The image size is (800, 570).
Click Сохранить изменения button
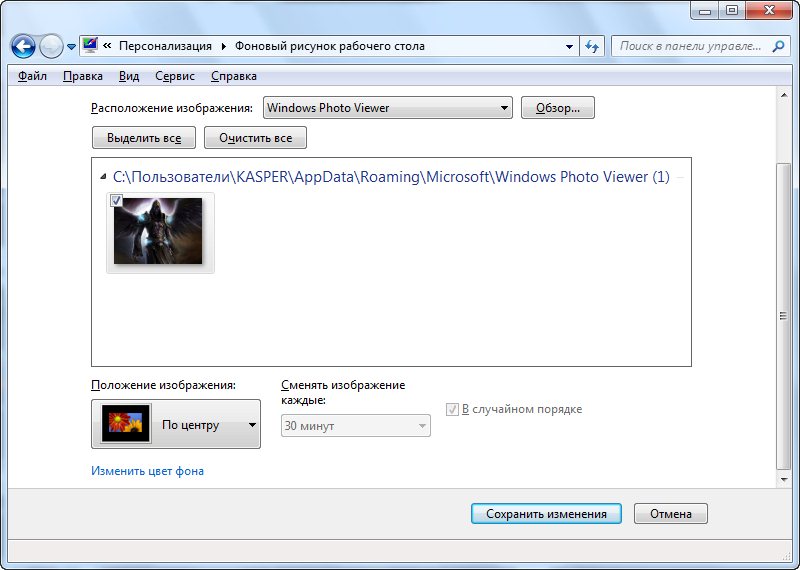point(546,513)
